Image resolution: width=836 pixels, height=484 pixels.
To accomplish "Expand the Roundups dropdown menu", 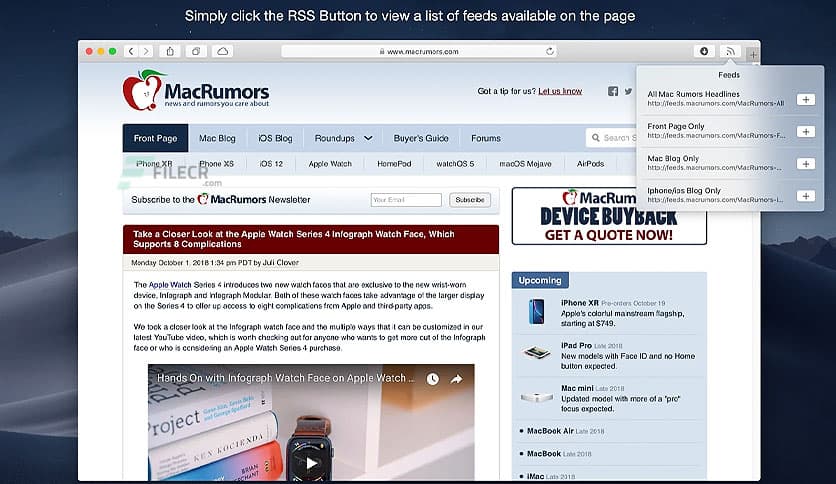I will [x=343, y=138].
